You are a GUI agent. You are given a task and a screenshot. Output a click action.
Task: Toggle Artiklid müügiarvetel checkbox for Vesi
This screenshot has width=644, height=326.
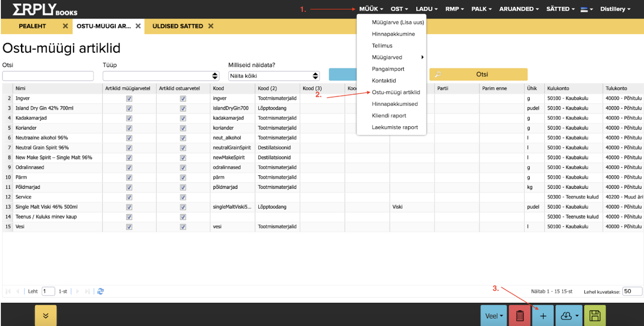(x=129, y=227)
